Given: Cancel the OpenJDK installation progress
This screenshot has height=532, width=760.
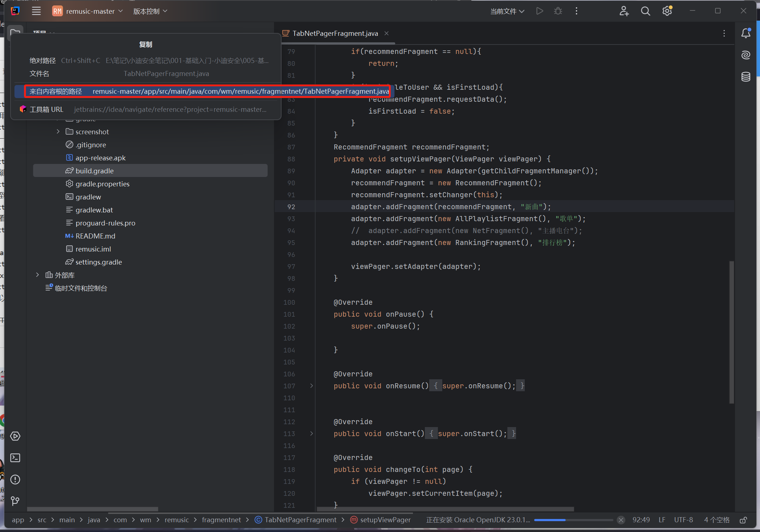Looking at the screenshot, I should [x=621, y=520].
